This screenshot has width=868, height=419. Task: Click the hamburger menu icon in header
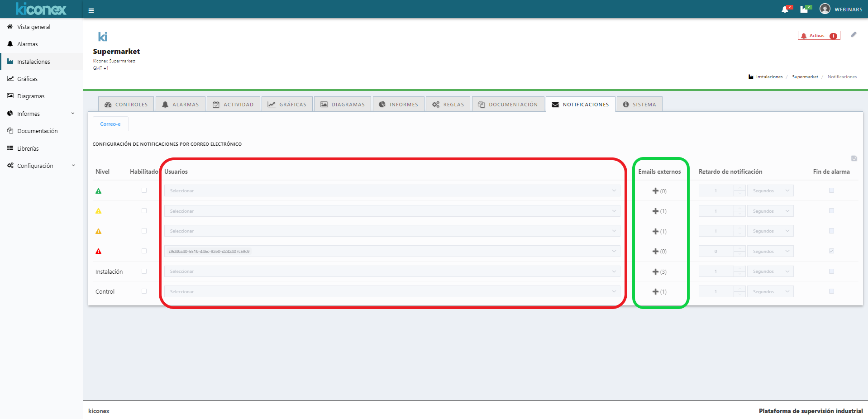91,10
